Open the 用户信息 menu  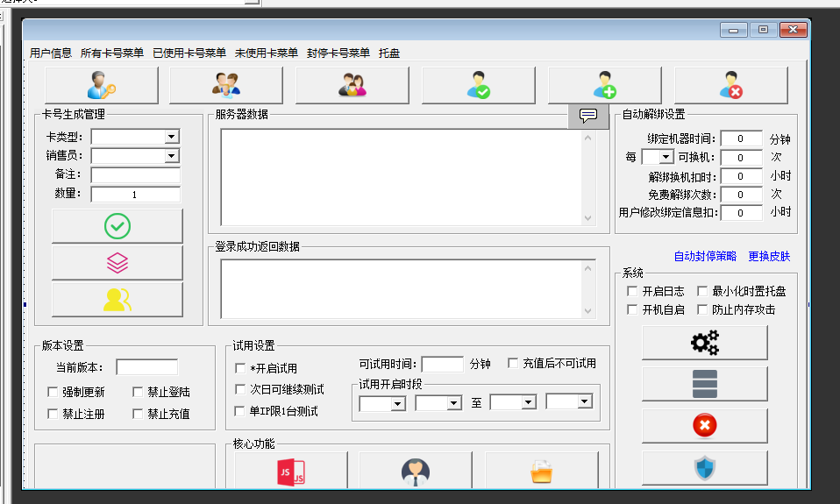point(51,53)
